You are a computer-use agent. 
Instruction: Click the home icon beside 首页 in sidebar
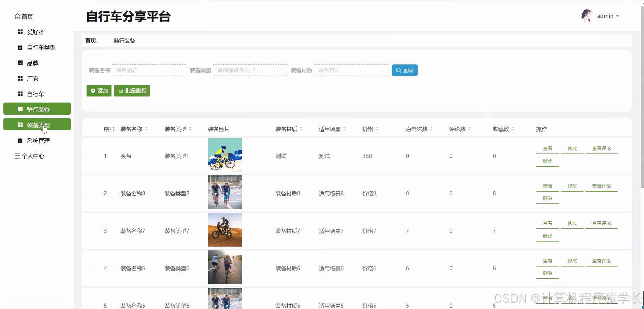(x=18, y=17)
